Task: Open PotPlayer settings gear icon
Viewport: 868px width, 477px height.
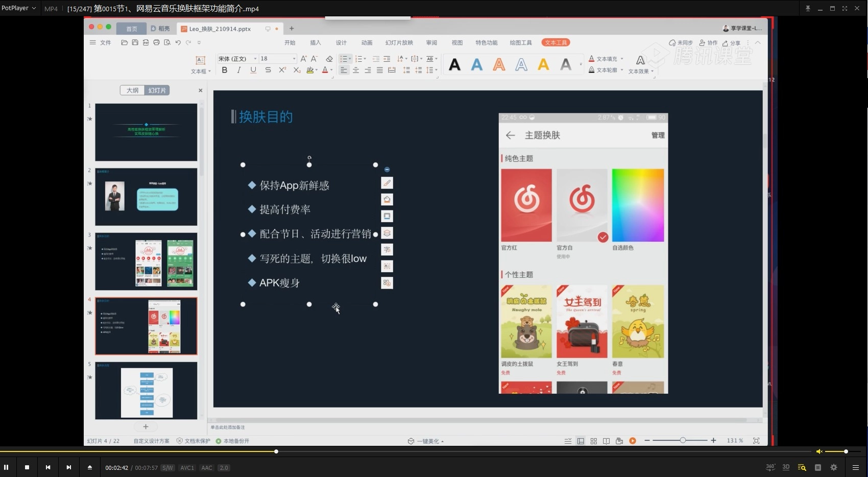Action: (834, 467)
